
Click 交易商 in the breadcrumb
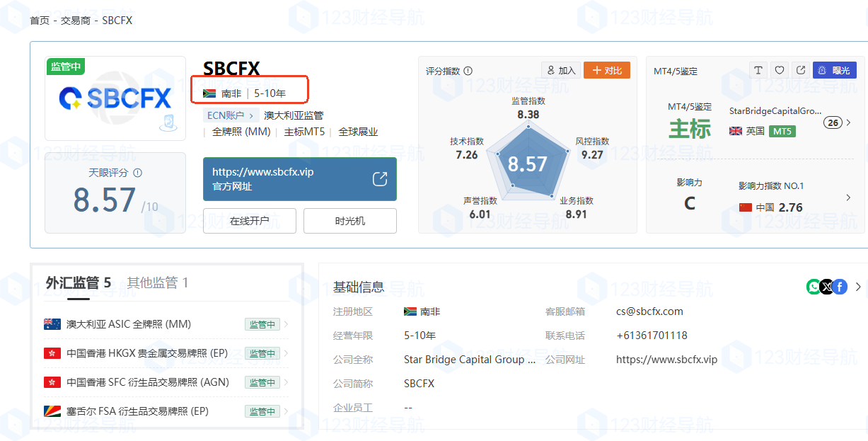point(76,21)
